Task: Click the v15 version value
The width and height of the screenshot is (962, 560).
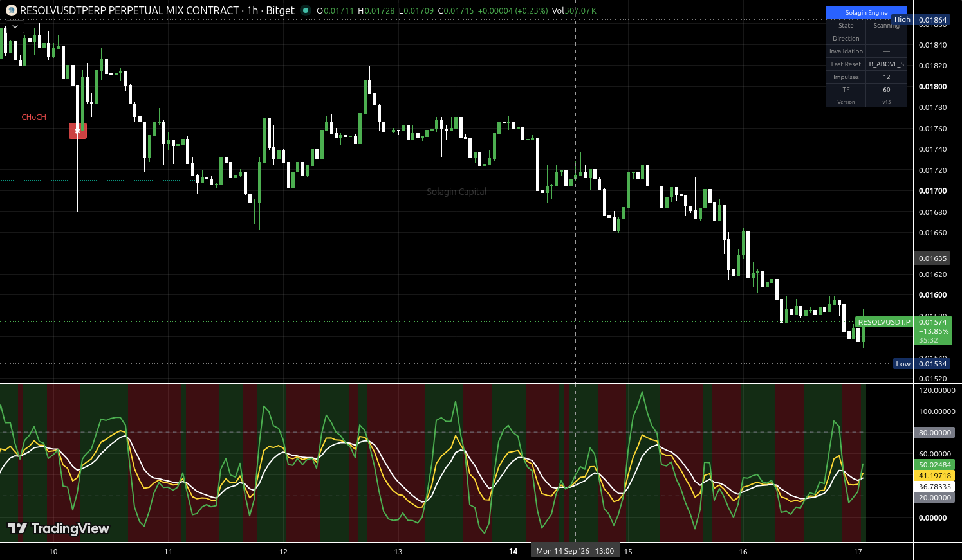Action: (x=887, y=102)
